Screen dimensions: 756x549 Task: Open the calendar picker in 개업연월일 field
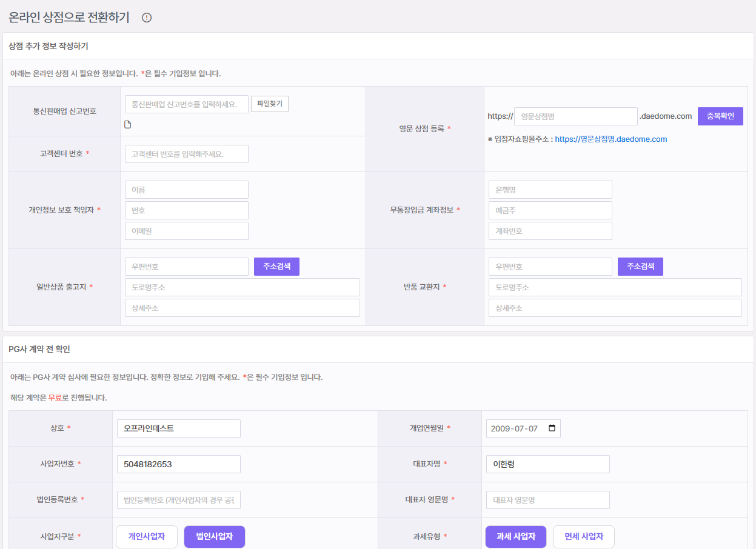coord(552,428)
